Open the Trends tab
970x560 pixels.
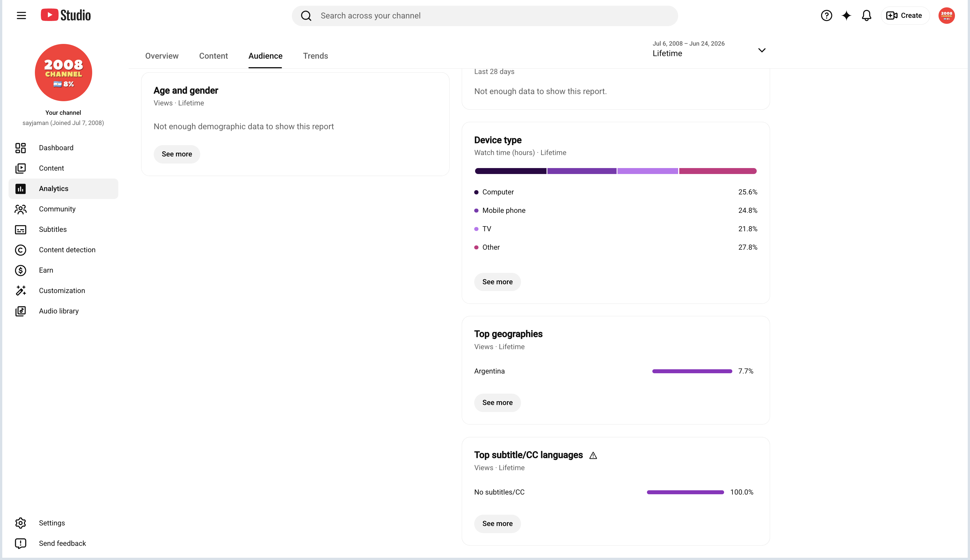[315, 56]
